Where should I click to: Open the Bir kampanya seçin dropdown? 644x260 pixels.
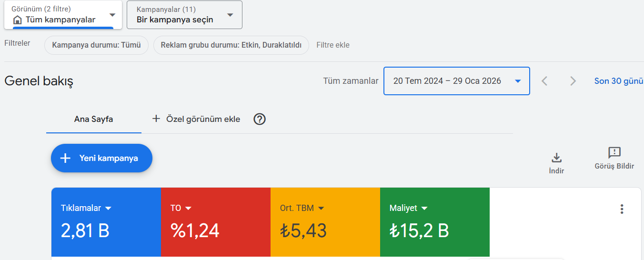(x=230, y=15)
